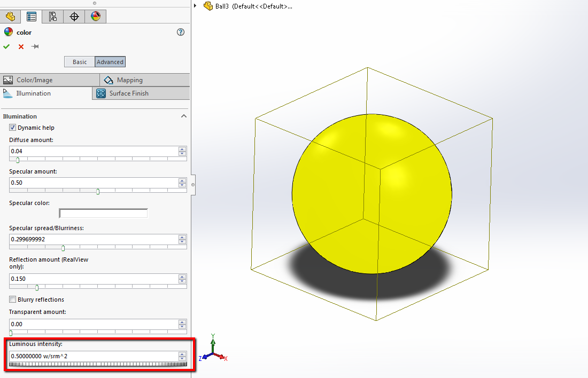Click the Ball3 part icon in tree

[x=208, y=6]
